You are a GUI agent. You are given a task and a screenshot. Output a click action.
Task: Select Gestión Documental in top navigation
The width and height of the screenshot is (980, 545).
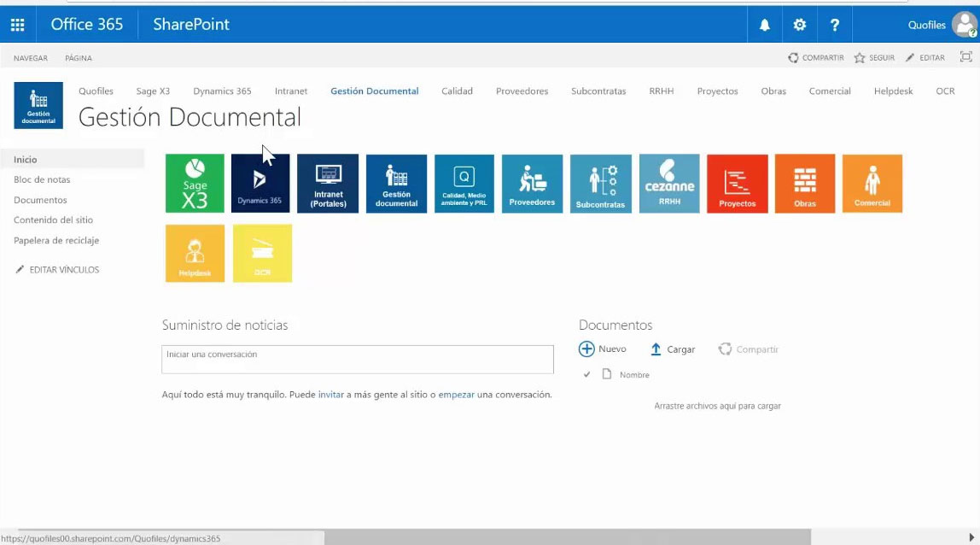375,91
